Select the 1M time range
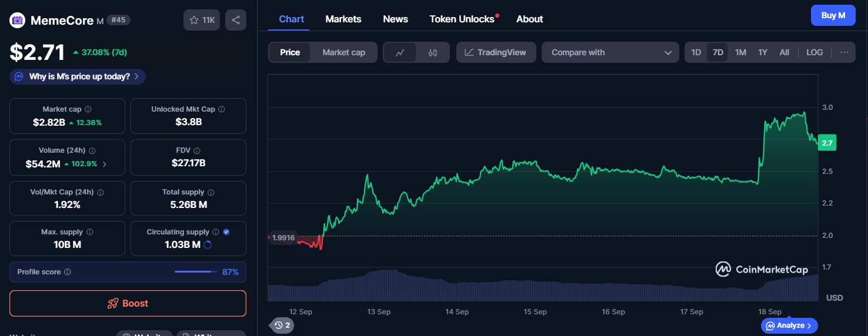This screenshot has width=868, height=336. pyautogui.click(x=740, y=52)
